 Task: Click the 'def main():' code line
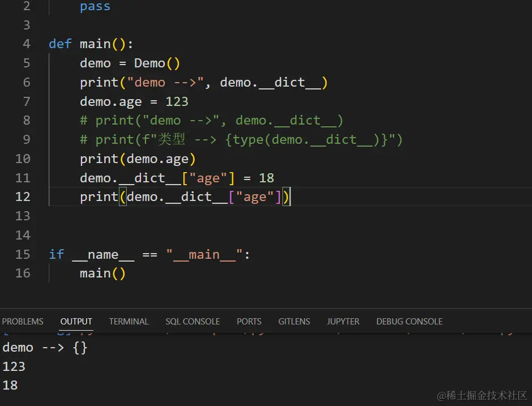[91, 44]
